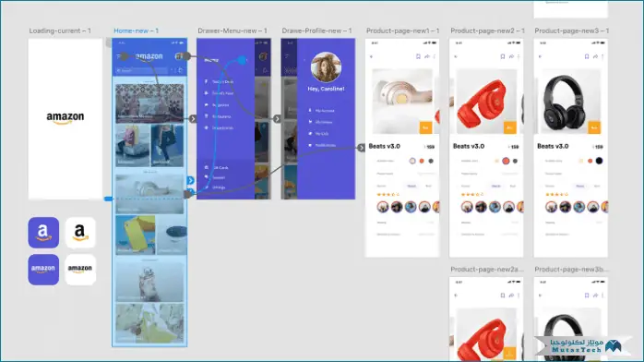Click the share icon on Product-page-new3b

(x=595, y=296)
